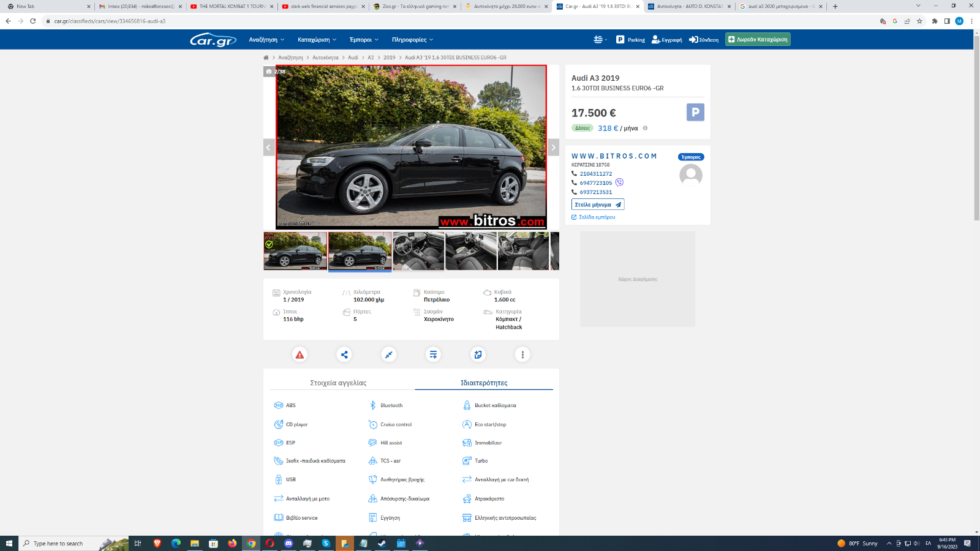
Task: Switch to the Ιδιαιτερότητες tab
Action: [484, 383]
